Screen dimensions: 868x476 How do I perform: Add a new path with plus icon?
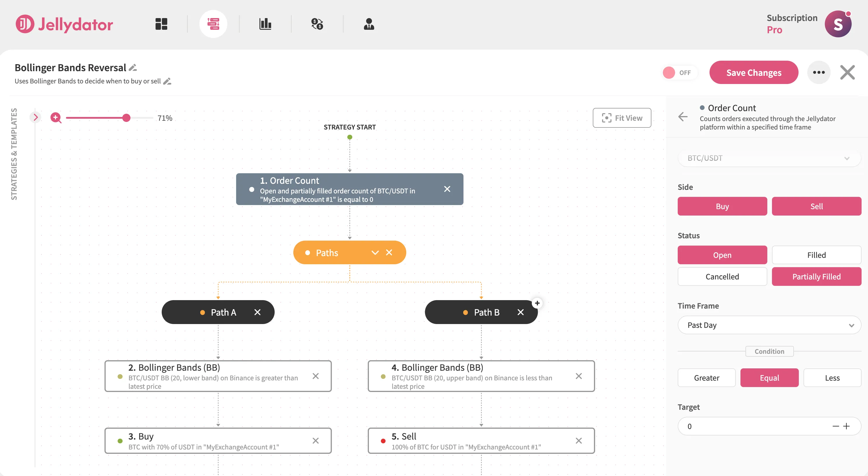537,303
